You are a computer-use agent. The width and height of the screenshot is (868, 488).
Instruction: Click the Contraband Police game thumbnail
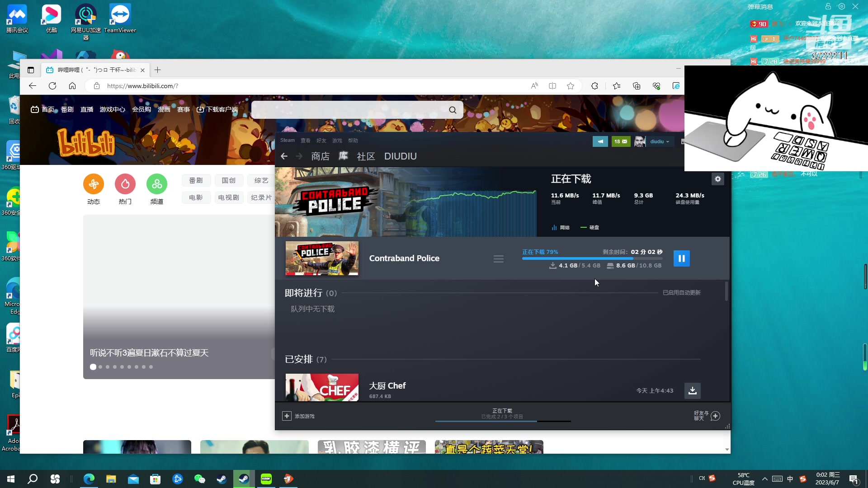tap(322, 258)
